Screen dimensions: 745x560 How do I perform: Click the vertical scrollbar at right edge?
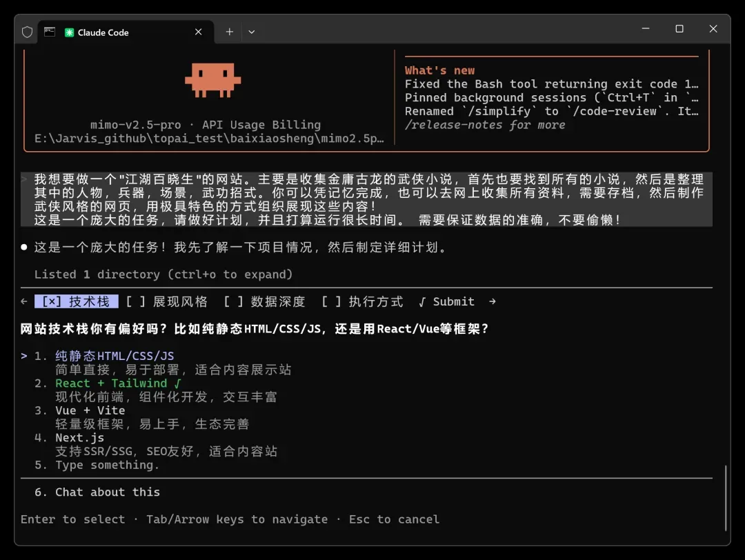(x=726, y=498)
